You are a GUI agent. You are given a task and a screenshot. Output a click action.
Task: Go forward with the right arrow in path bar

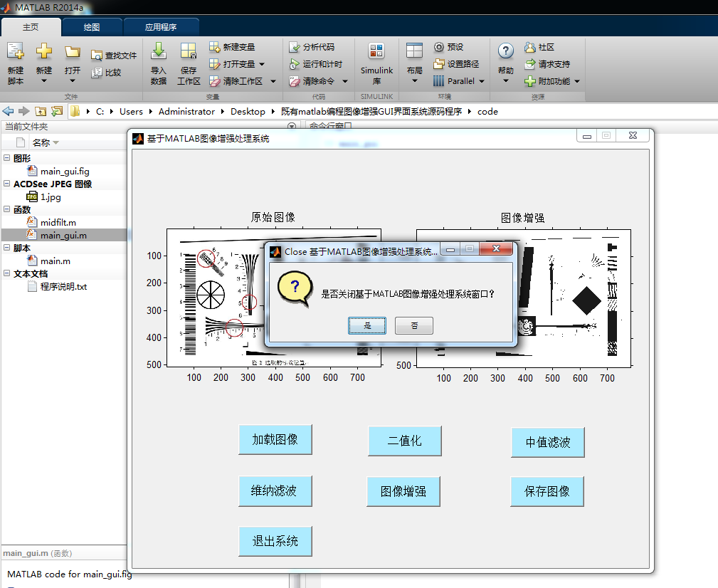click(24, 111)
